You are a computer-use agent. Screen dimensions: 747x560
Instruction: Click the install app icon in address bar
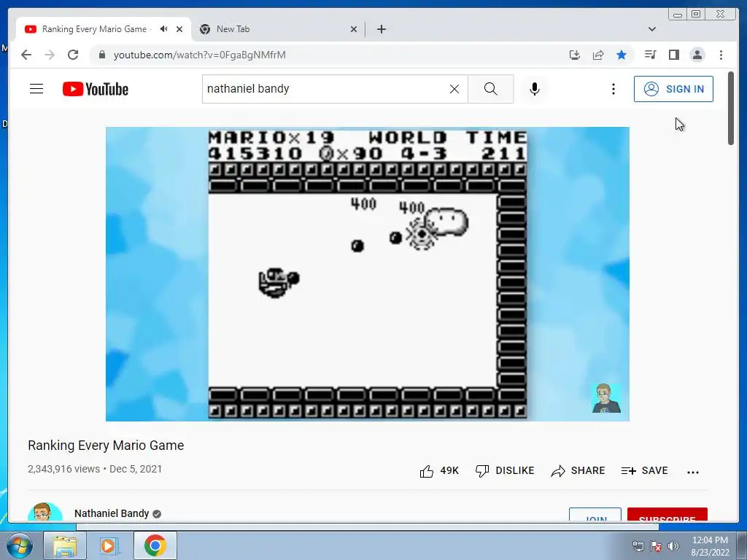[x=575, y=55]
